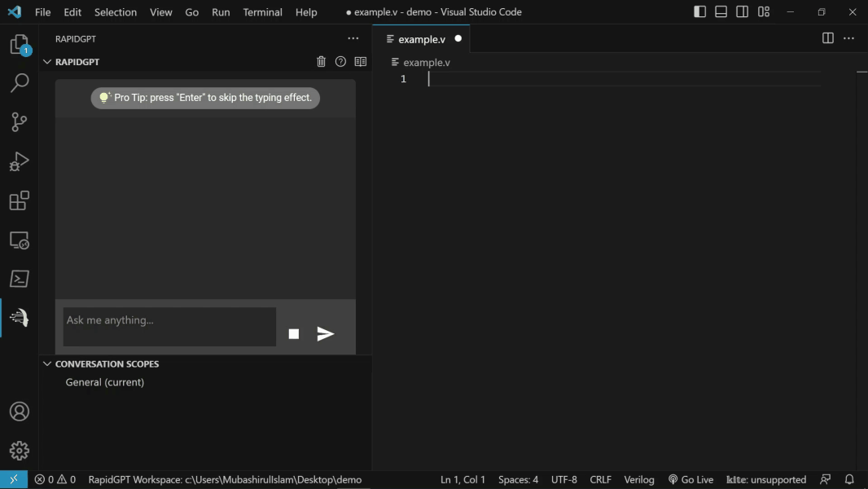Click line 1 in the editor

click(x=624, y=78)
